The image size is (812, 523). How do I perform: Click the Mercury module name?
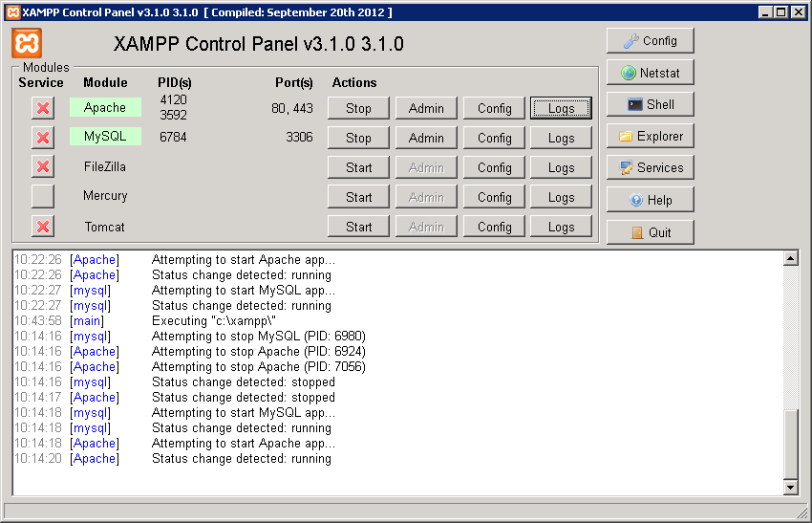point(105,196)
